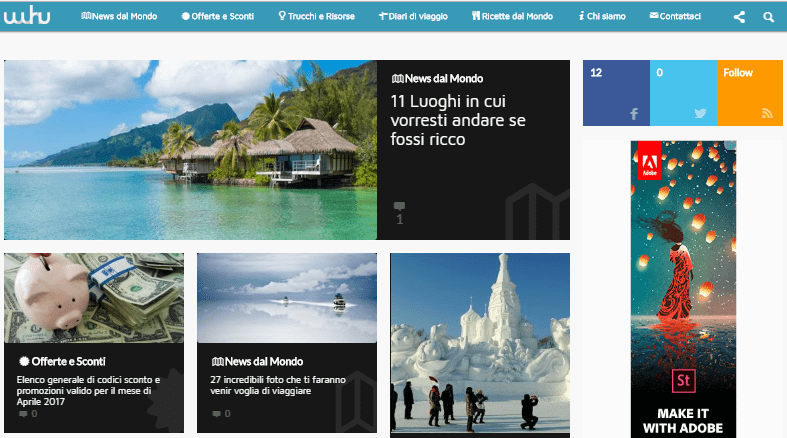Screen dimensions: 787x438
Task: Open the Chi siamo page
Action: coord(602,16)
